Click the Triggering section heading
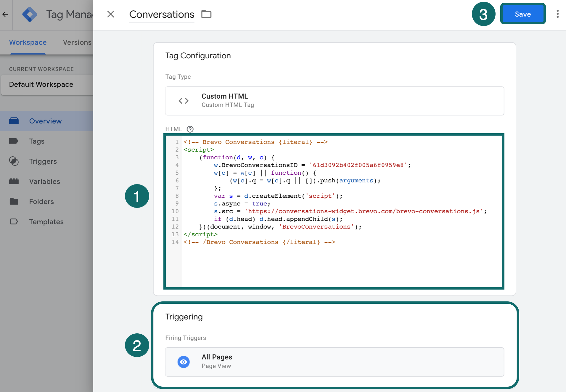 coord(184,317)
